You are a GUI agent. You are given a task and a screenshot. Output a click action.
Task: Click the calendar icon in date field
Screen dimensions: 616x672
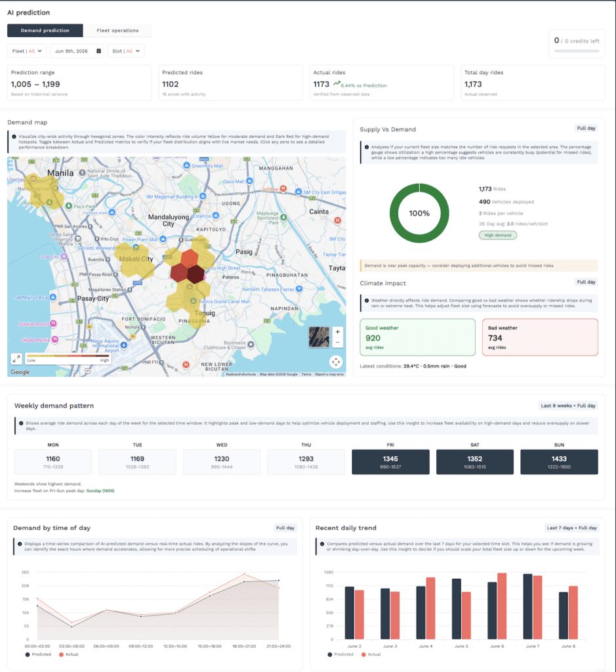coord(98,51)
